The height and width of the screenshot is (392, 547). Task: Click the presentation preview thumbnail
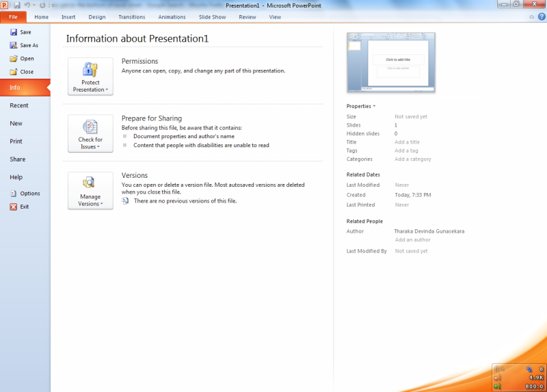pyautogui.click(x=390, y=62)
